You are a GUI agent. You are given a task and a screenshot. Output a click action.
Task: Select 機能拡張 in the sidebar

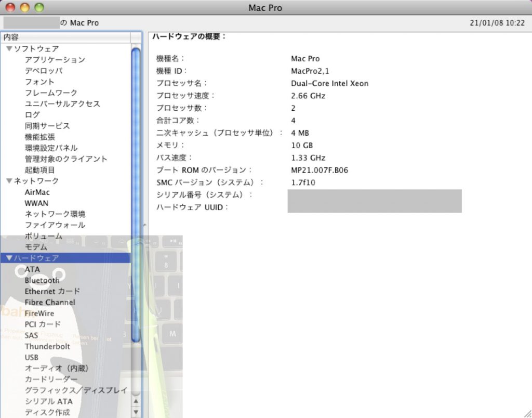tap(39, 137)
